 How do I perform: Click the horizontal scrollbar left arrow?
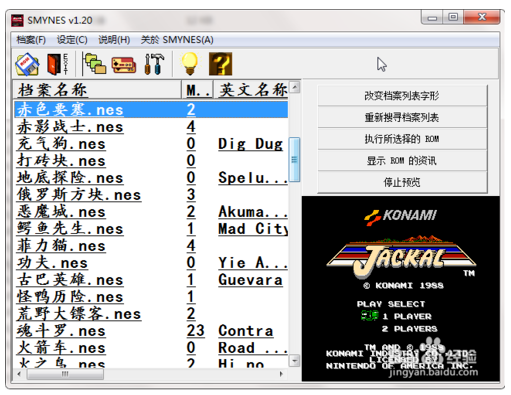coord(19,374)
